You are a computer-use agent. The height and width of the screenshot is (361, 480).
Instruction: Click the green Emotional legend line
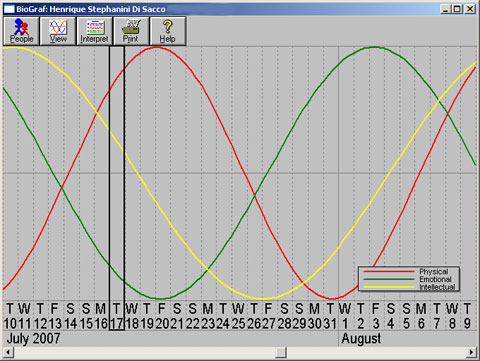389,279
